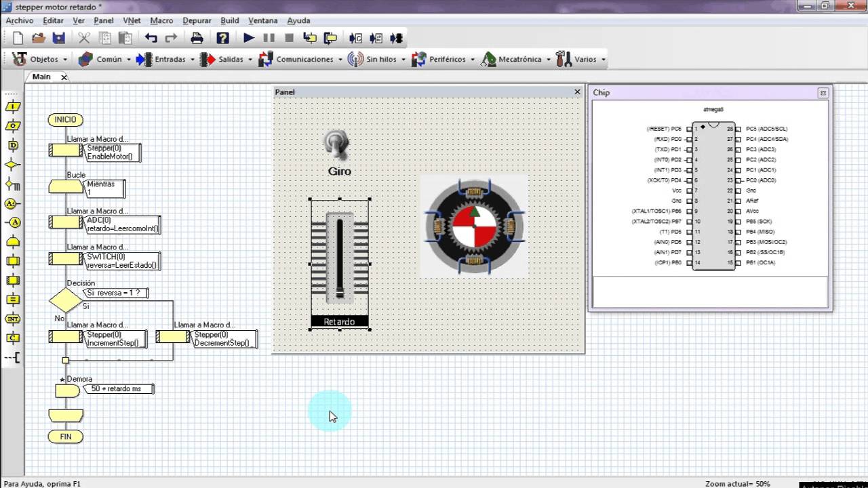
Task: Select the Connection point declare icon
Action: 12,203
